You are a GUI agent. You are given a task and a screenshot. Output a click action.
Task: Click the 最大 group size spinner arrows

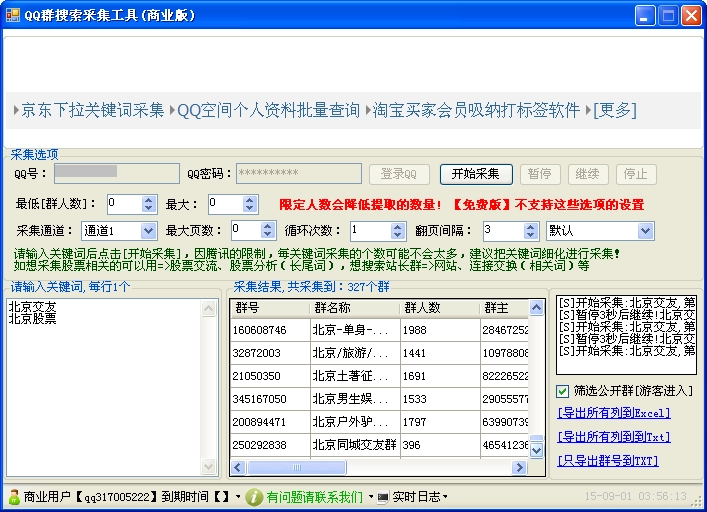[250, 204]
